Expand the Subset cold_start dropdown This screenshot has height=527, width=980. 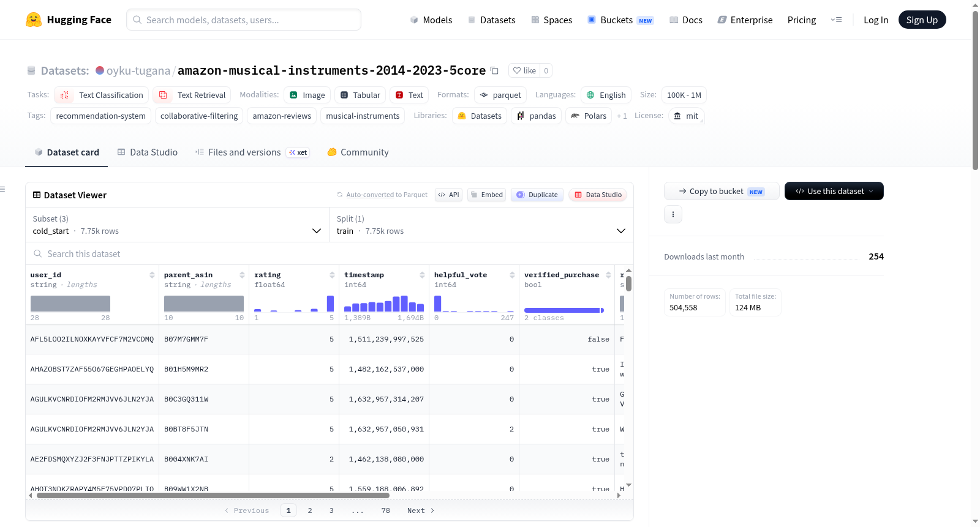[x=177, y=225]
